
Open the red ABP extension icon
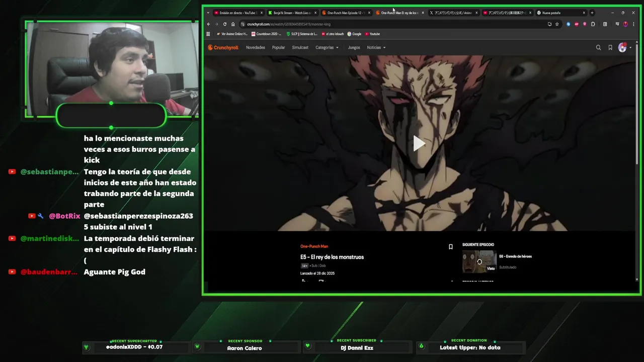577,24
